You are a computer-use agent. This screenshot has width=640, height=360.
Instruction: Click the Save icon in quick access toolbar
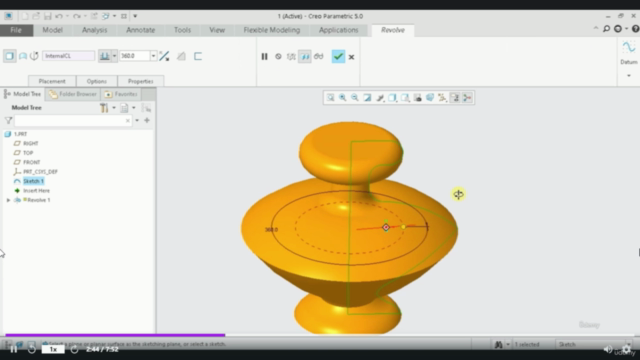pyautogui.click(x=47, y=16)
